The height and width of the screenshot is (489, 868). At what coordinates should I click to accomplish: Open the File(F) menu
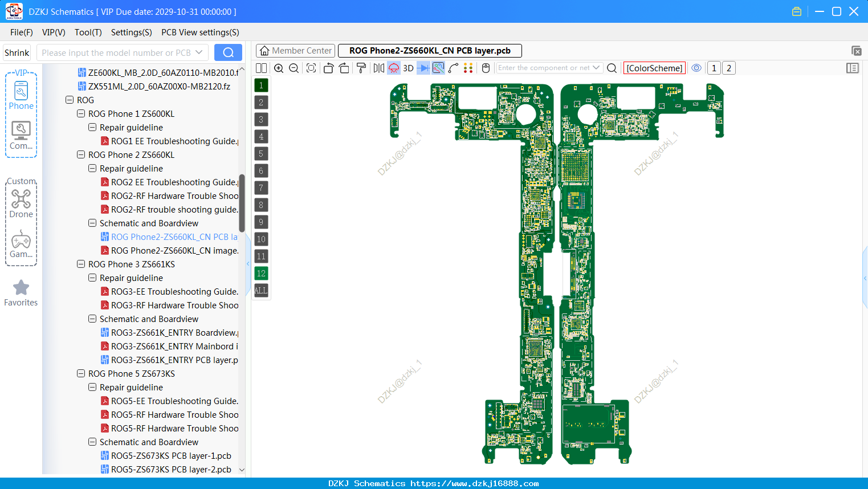pos(22,32)
